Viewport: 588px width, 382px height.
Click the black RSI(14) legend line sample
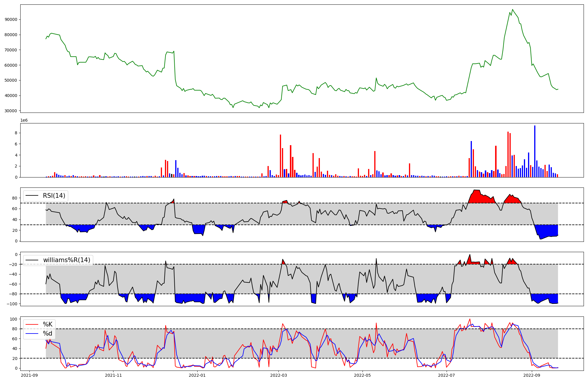[32, 196]
